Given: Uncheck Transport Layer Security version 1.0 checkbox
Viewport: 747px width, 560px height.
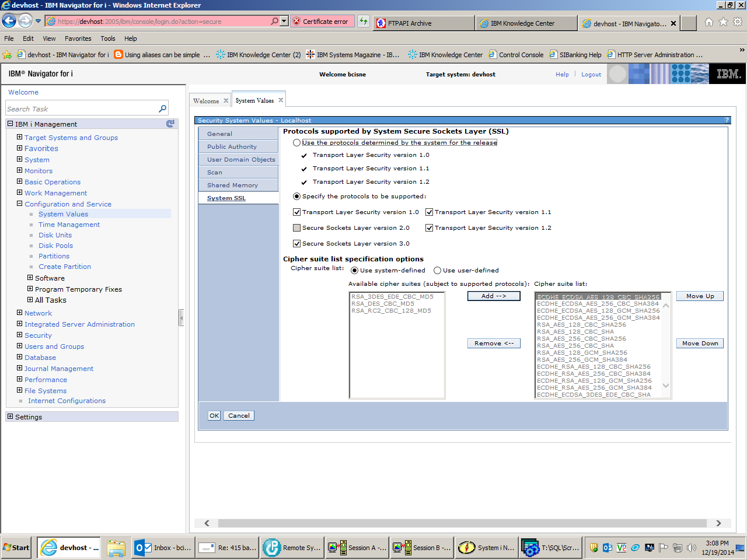Looking at the screenshot, I should 296,212.
